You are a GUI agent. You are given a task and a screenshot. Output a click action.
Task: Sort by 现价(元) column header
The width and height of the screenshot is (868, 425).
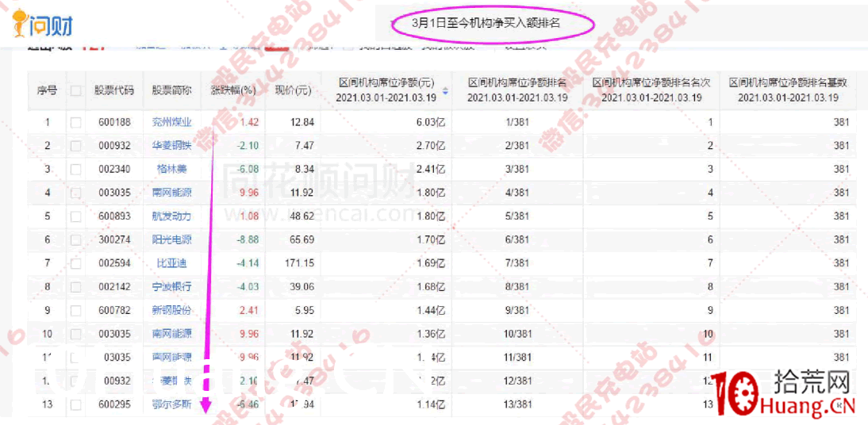click(x=294, y=90)
